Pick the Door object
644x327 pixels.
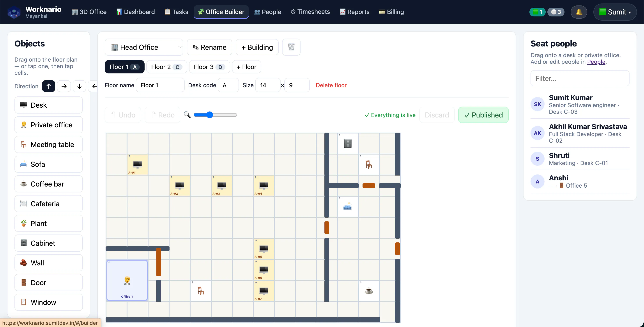(48, 283)
